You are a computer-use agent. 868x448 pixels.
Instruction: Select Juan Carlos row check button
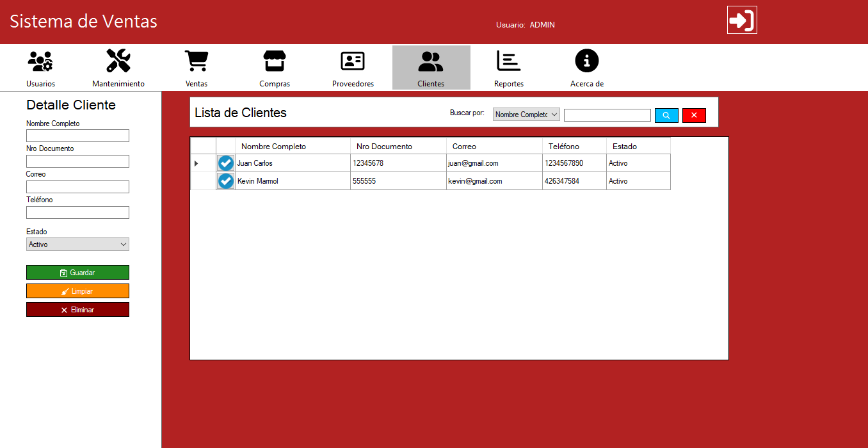click(x=225, y=163)
